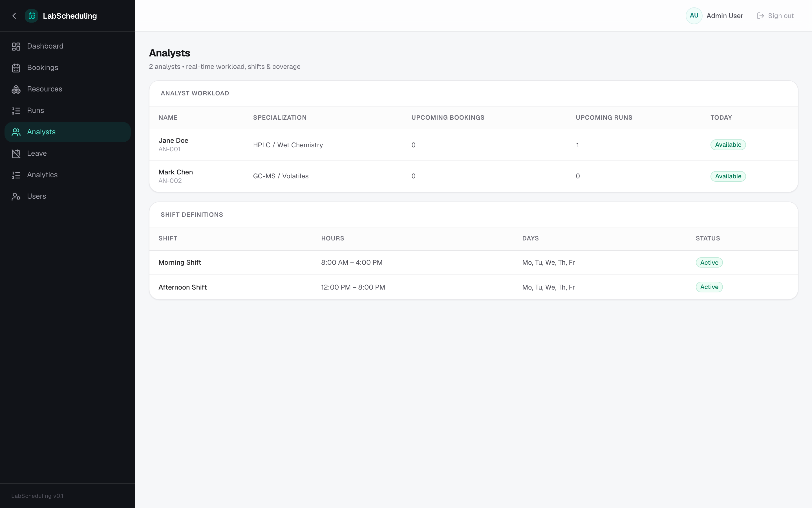
Task: Go to the Bookings page
Action: point(67,68)
